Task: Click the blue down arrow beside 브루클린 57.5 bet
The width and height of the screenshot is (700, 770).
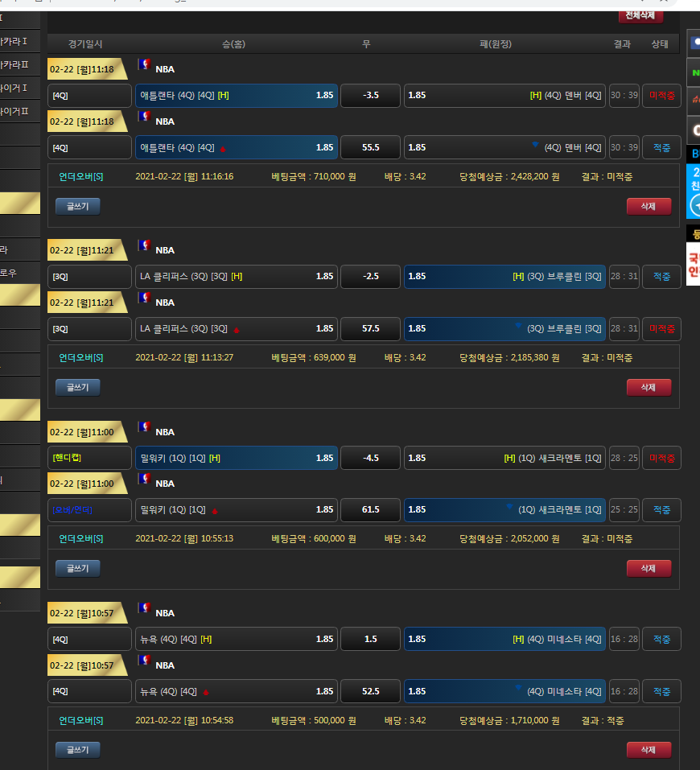Action: click(x=517, y=327)
